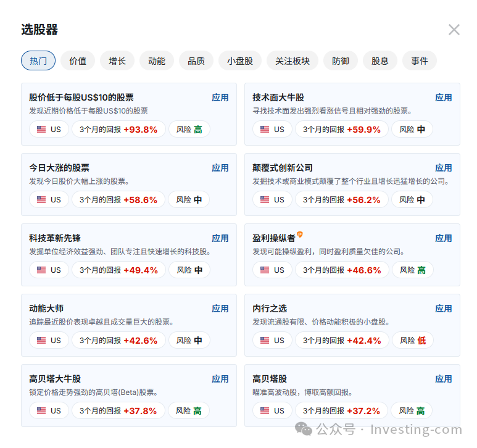Click the +46.6% three-month return chip
Image resolution: width=477 pixels, height=448 pixels.
click(342, 270)
